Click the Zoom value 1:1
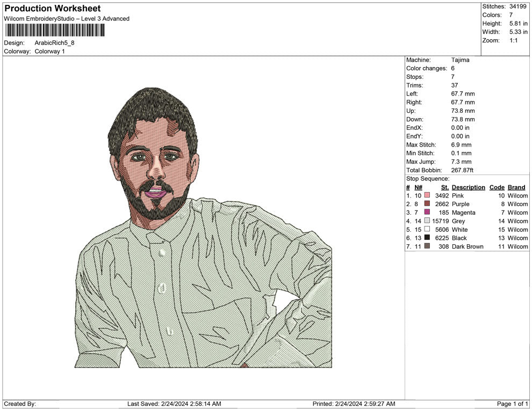Viewport: 532px width, 409px height. 513,41
